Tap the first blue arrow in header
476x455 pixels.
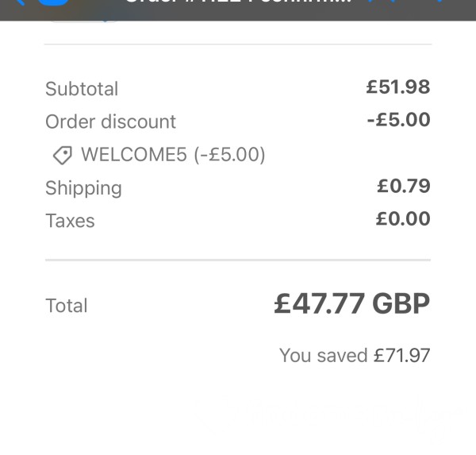click(370, 2)
